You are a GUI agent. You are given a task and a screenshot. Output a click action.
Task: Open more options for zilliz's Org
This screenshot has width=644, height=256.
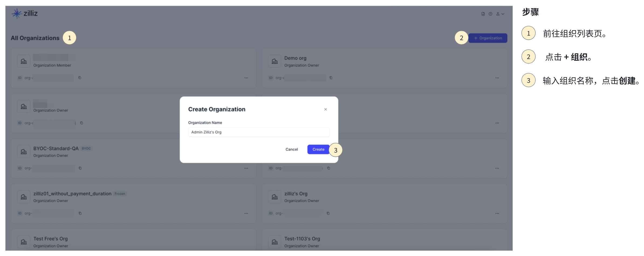pos(497,213)
